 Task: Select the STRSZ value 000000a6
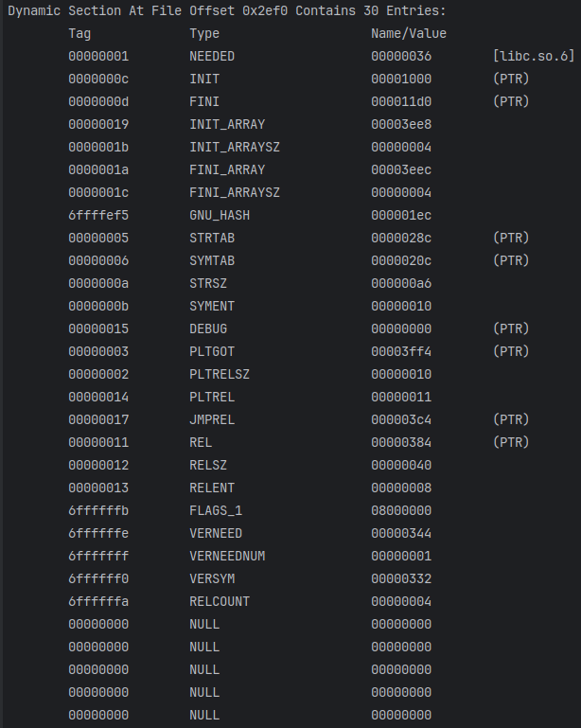pyautogui.click(x=401, y=283)
